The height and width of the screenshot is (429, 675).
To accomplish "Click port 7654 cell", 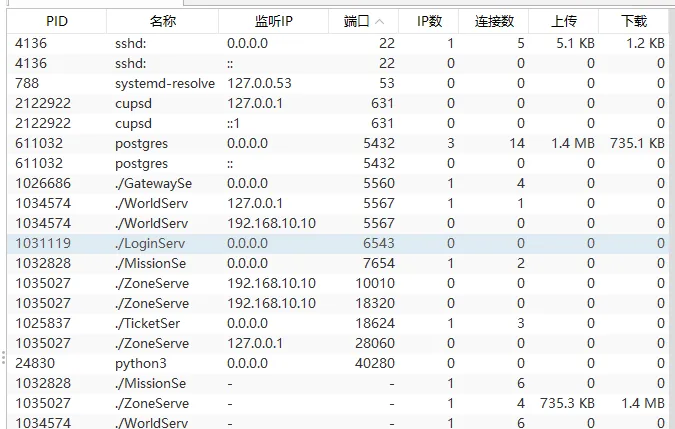I will pos(379,263).
